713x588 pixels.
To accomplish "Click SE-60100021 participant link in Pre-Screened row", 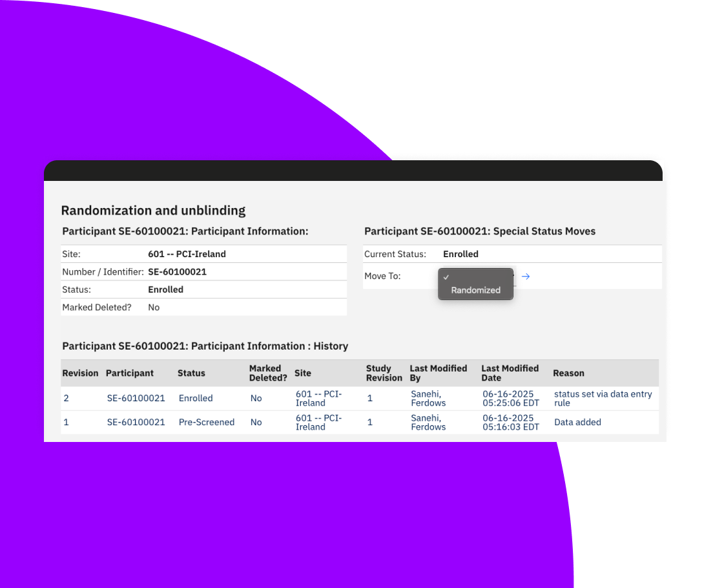I will pyautogui.click(x=136, y=422).
